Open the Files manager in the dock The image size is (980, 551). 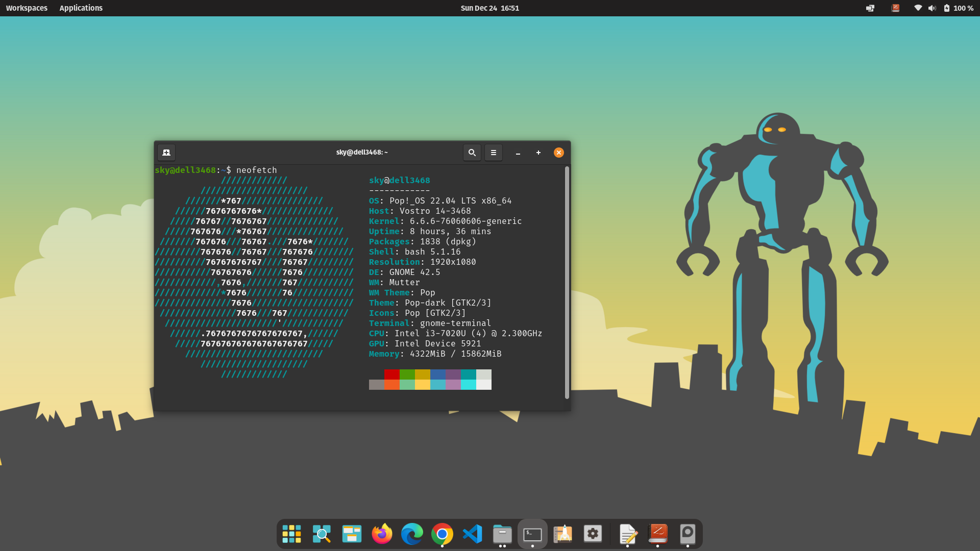[x=502, y=534]
